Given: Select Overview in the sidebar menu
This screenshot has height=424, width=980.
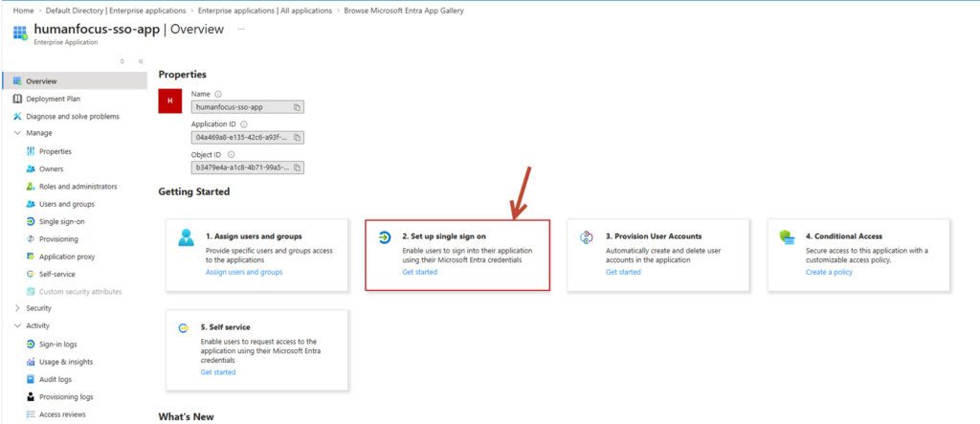Looking at the screenshot, I should pyautogui.click(x=75, y=81).
